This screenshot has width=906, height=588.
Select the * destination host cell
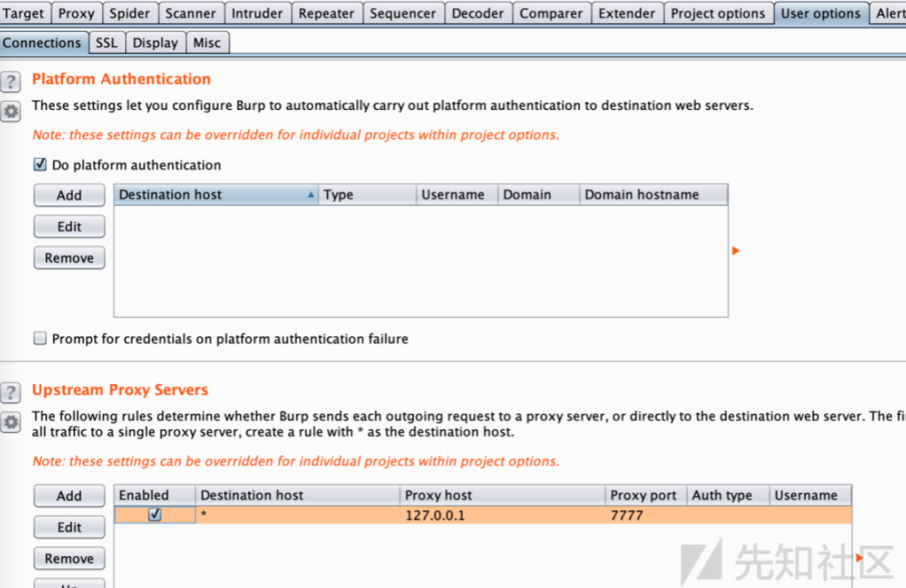click(298, 515)
